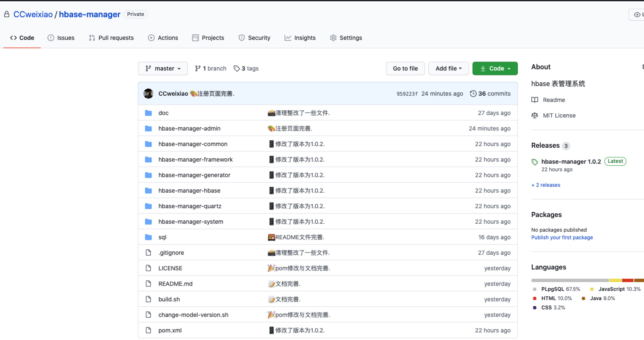Open the master branch dropdown
This screenshot has width=644, height=340.
[163, 68]
